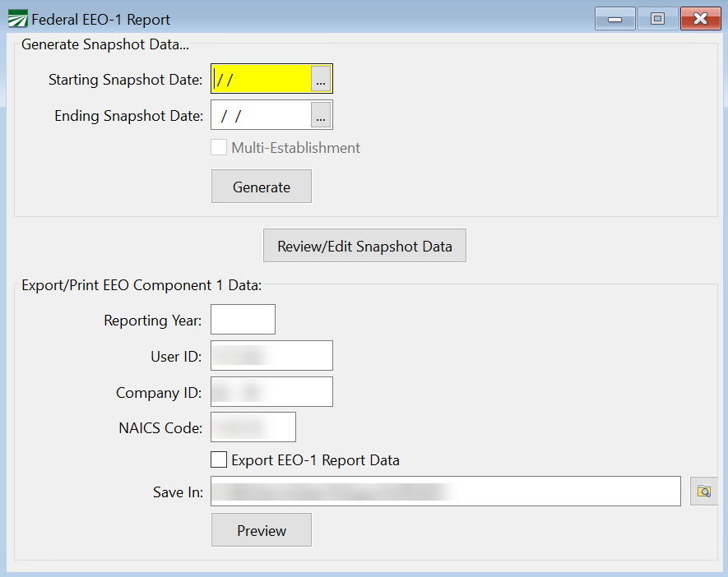This screenshot has height=577, width=728.
Task: Toggle the Multi-Establishment checkbox
Action: (x=219, y=148)
